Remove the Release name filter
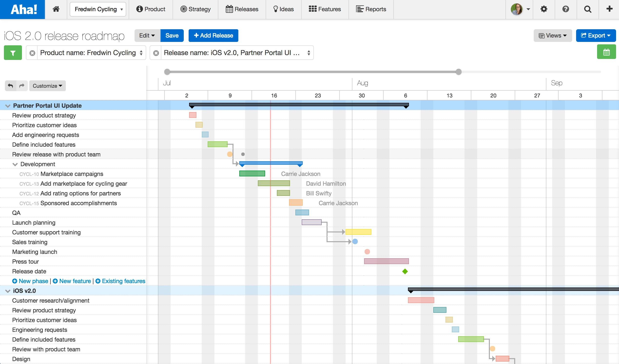 tap(156, 53)
